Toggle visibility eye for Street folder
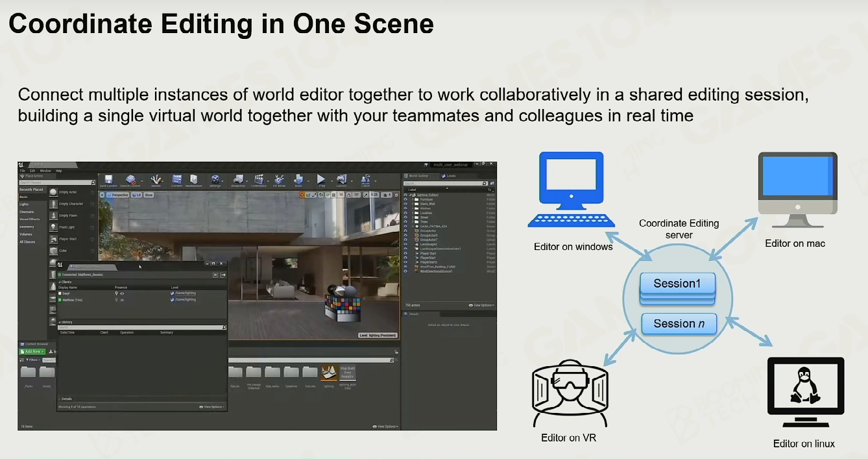This screenshot has width=868, height=459. pos(406,217)
